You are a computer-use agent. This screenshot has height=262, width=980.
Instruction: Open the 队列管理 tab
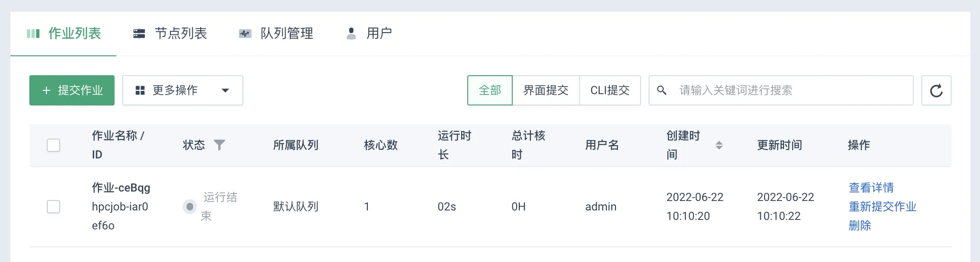click(276, 34)
